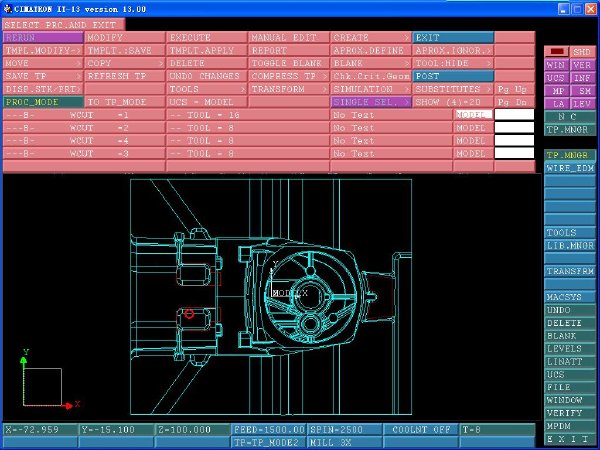Expand the TMPL.MODIFY submenu
The width and height of the screenshot is (600, 450).
coord(43,51)
